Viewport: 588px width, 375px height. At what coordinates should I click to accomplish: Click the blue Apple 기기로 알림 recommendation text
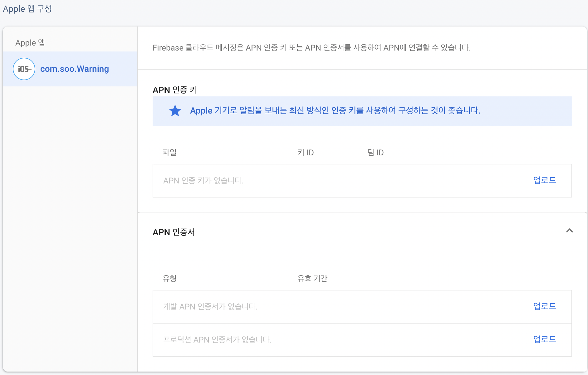coord(335,111)
